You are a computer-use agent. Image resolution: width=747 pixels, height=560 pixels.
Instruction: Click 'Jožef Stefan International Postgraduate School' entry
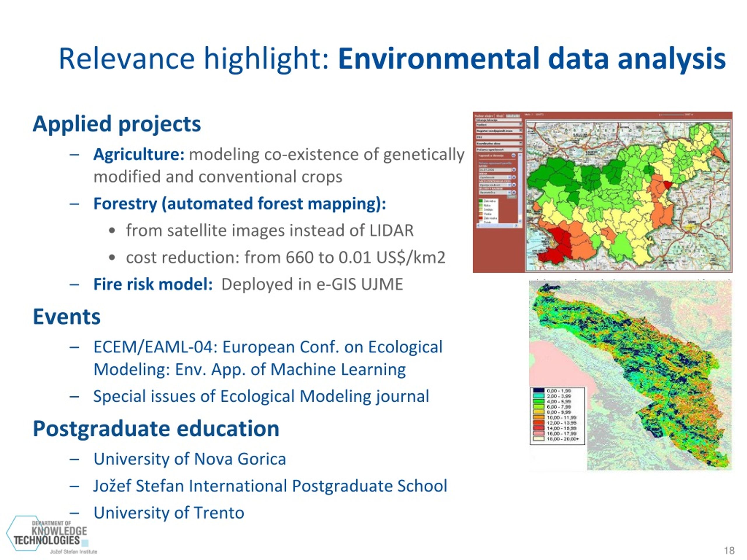[270, 486]
